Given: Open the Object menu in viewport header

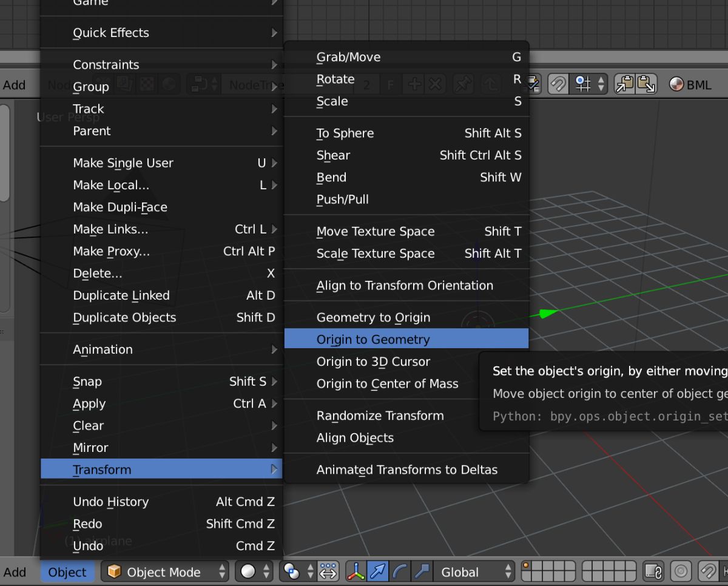Looking at the screenshot, I should pyautogui.click(x=67, y=572).
